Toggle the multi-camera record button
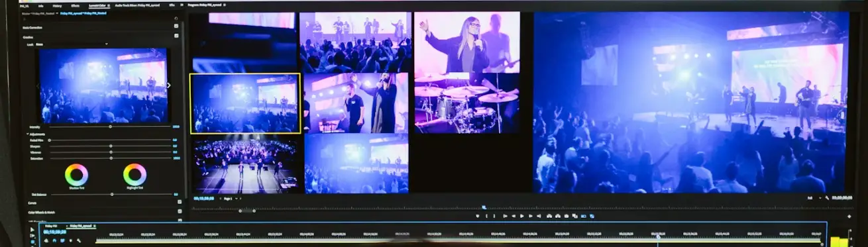Screen dimensions: 868x247 point(583,216)
